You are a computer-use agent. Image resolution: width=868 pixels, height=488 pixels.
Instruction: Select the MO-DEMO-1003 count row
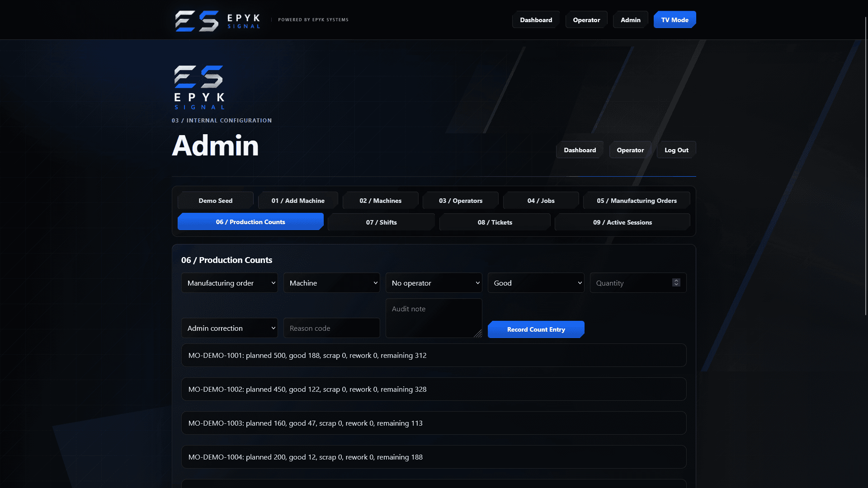point(434,423)
